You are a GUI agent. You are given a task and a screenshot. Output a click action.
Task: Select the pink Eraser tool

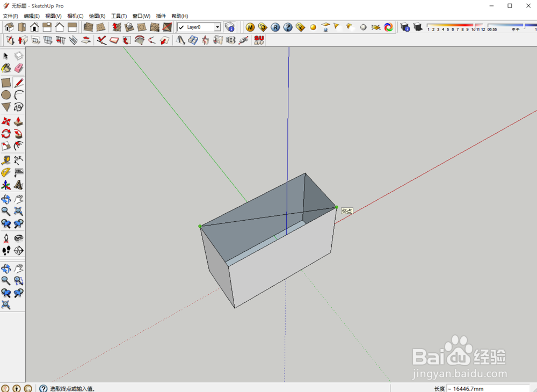[18, 68]
